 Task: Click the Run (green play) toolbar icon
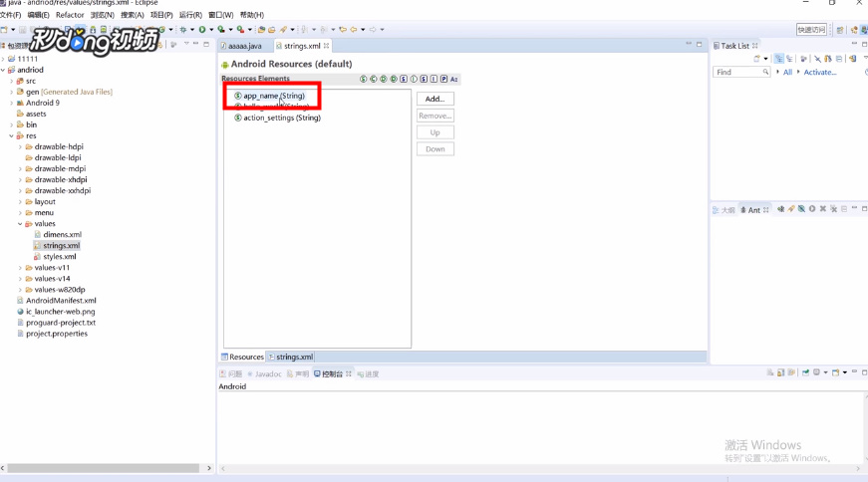pos(202,29)
